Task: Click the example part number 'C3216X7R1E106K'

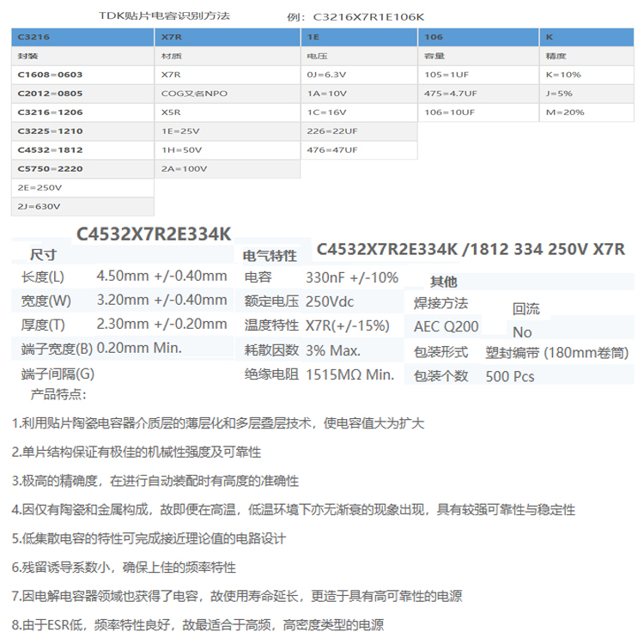Action: tap(368, 17)
